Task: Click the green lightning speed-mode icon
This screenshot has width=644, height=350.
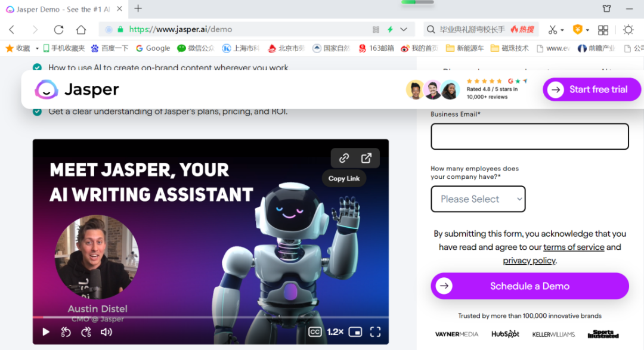Action: click(x=390, y=30)
